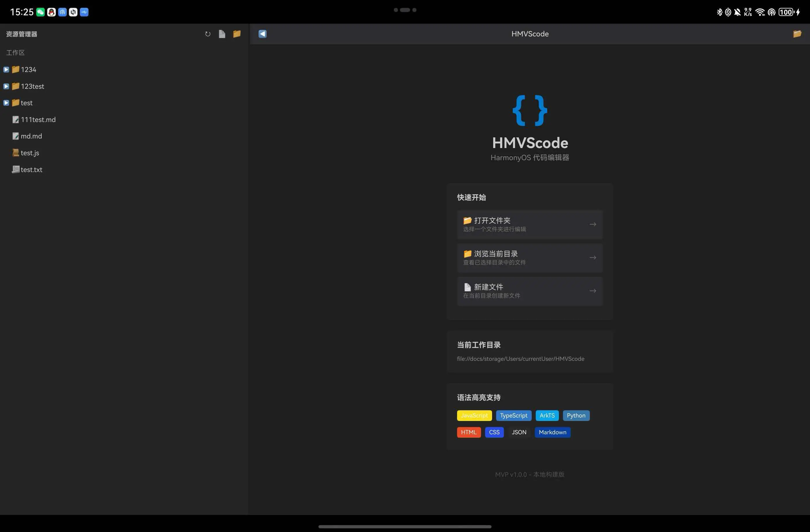
Task: Click the refresh icon in the explorer header
Action: point(208,34)
